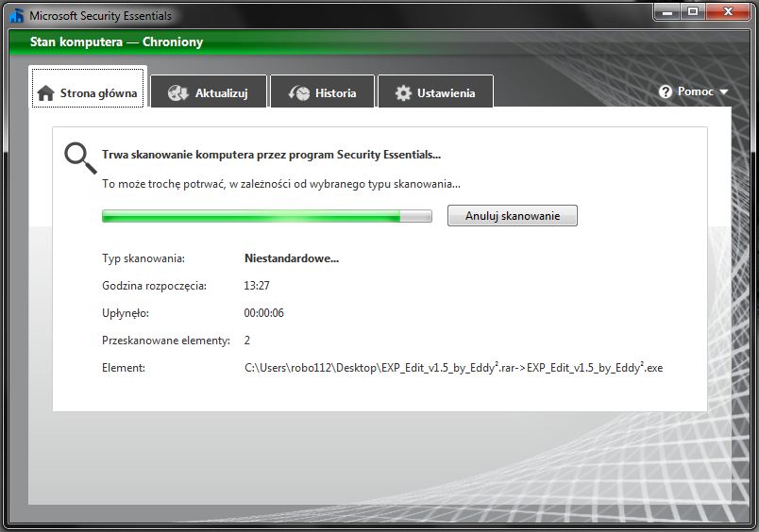The width and height of the screenshot is (759, 532).
Task: Click the green scan progress bar
Action: 267,216
